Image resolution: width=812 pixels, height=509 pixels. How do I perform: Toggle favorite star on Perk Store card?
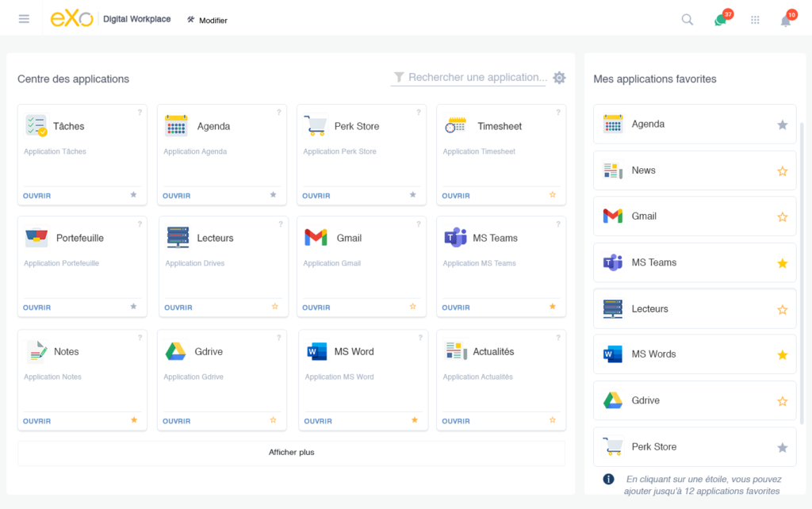tap(412, 195)
